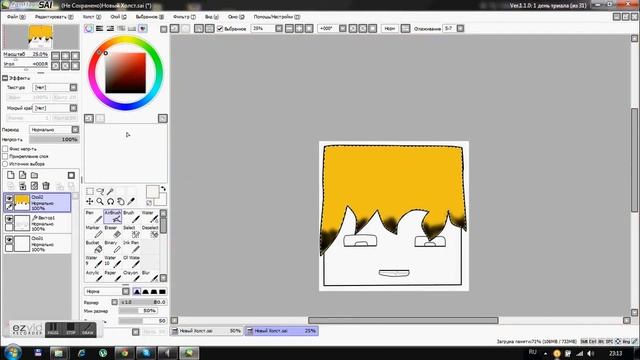Open the Слой menu
Screen dimensions: 640x360
(x=118, y=17)
